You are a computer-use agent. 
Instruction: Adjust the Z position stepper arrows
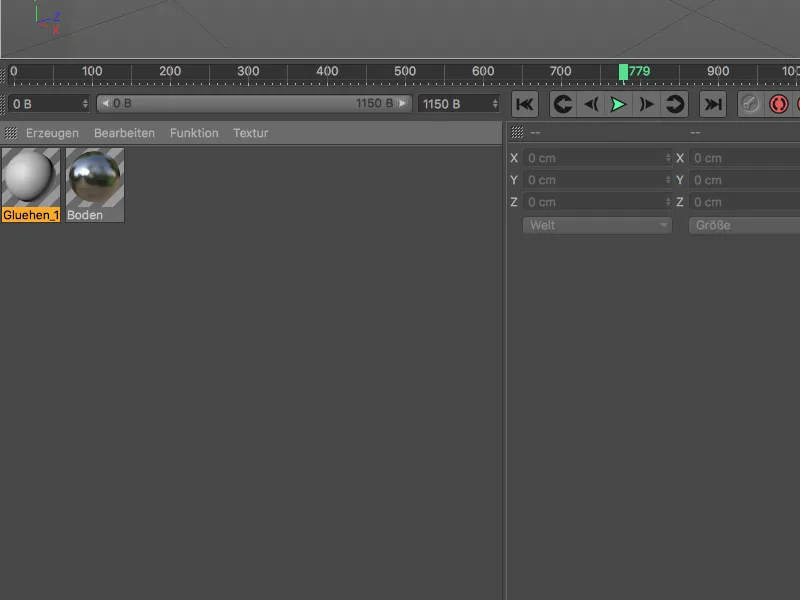[668, 202]
